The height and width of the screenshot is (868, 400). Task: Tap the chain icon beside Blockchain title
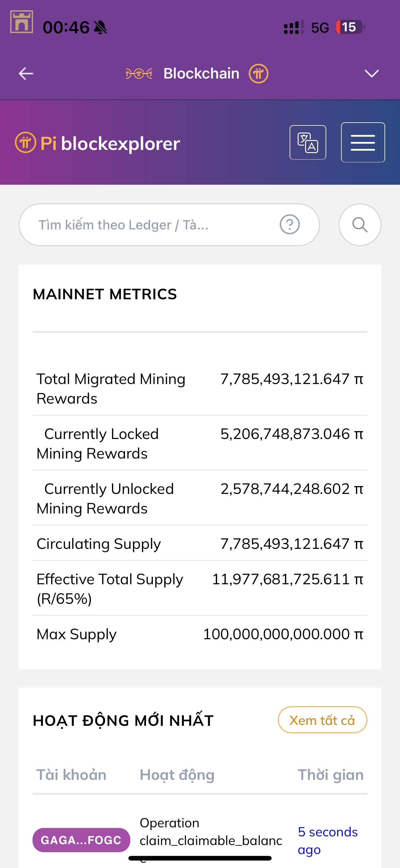(x=139, y=74)
